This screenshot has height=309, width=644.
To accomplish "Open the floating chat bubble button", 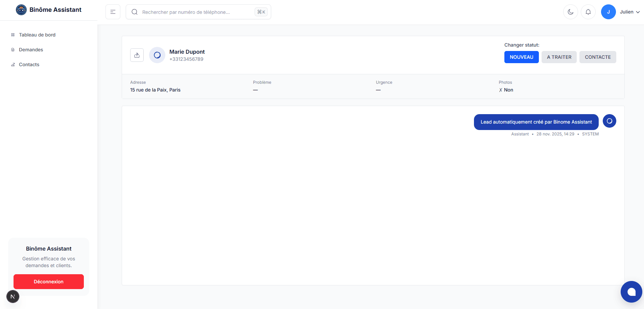I will 631,292.
